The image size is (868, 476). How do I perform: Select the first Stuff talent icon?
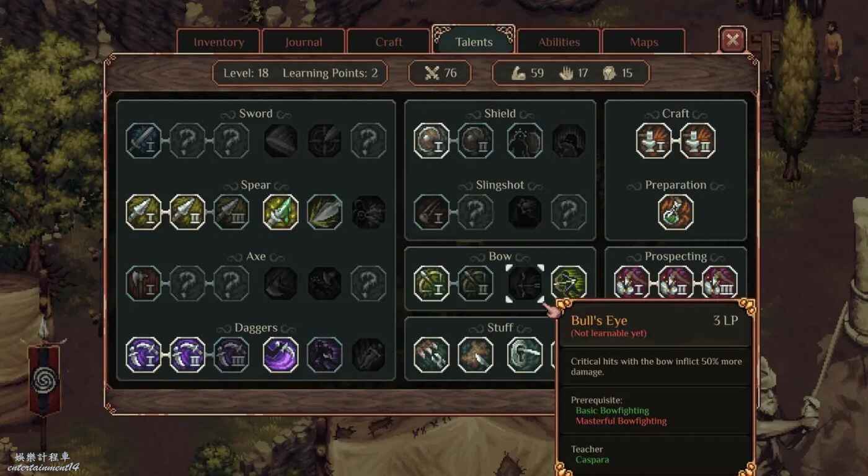(432, 355)
